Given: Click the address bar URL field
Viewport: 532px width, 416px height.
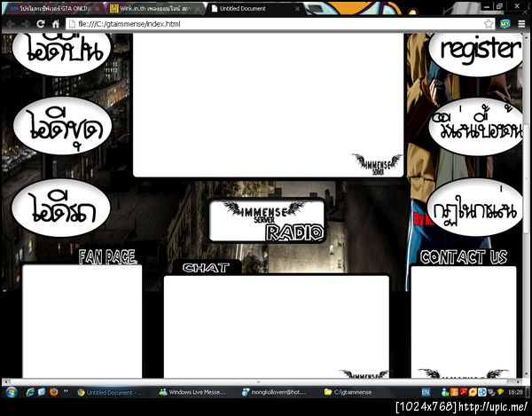Looking at the screenshot, I should [x=275, y=24].
